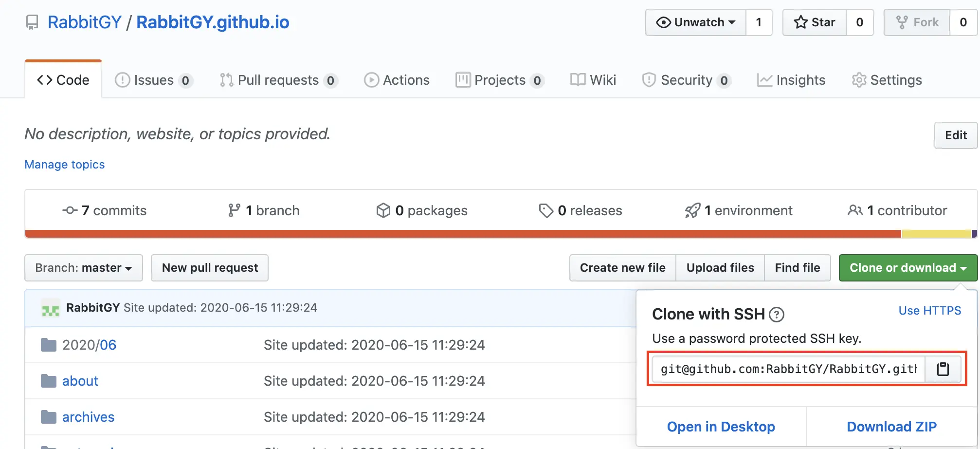Screen dimensions: 980x449
Task: Expand the Branch: master selector
Action: point(84,268)
